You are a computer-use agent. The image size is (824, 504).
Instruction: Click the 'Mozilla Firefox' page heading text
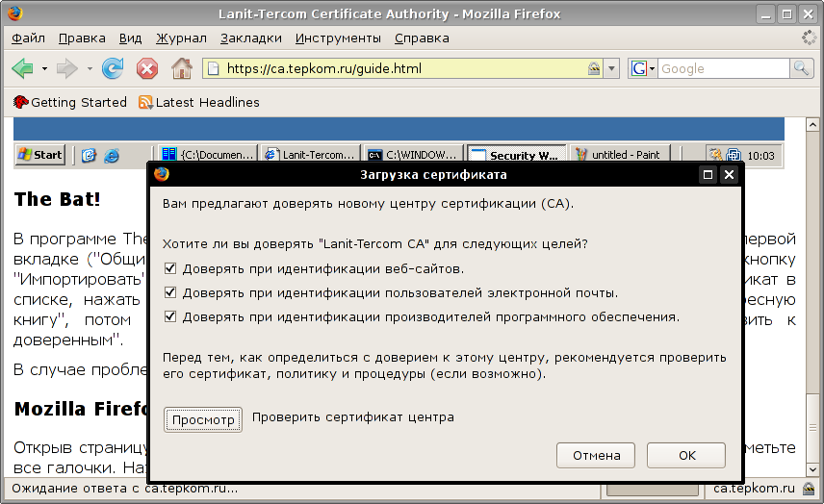82,409
